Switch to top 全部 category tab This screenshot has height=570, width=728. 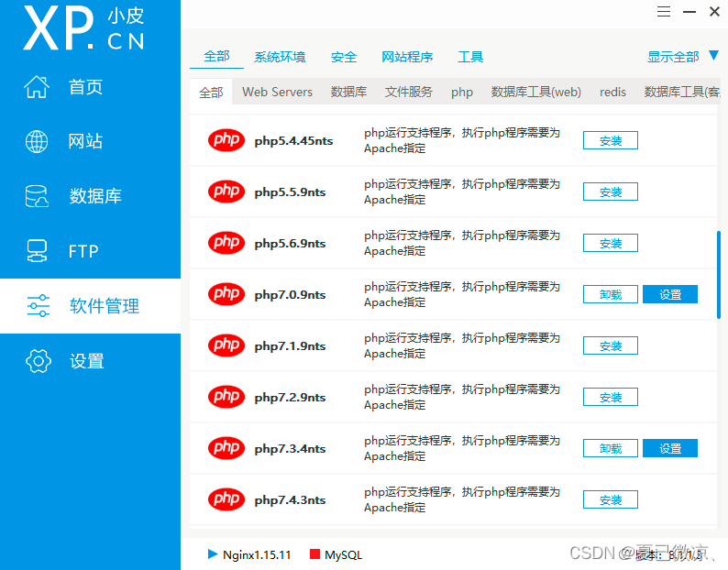point(216,57)
